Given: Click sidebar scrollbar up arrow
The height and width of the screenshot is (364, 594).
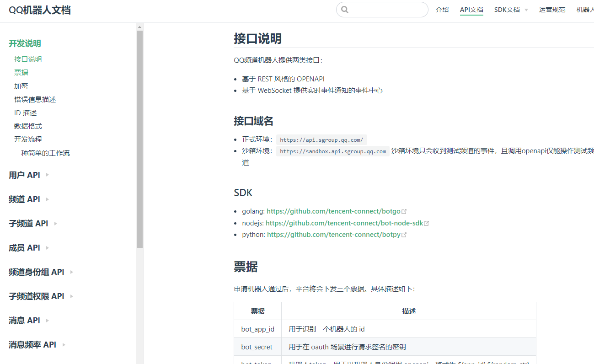Looking at the screenshot, I should (139, 27).
